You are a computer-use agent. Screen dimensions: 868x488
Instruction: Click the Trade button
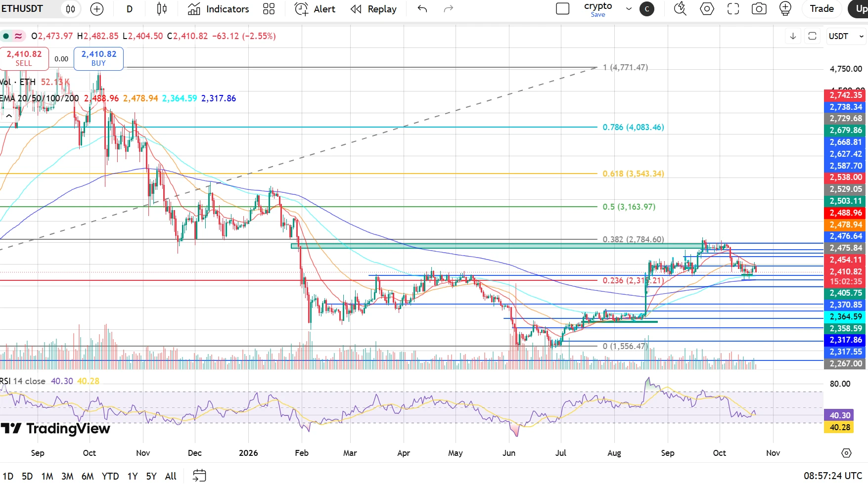tap(822, 9)
